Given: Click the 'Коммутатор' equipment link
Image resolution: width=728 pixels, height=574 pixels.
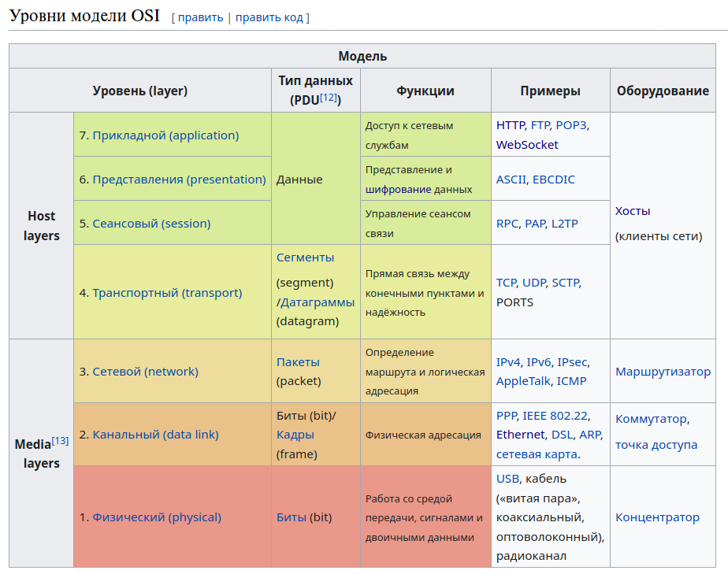Looking at the screenshot, I should pos(651,419).
